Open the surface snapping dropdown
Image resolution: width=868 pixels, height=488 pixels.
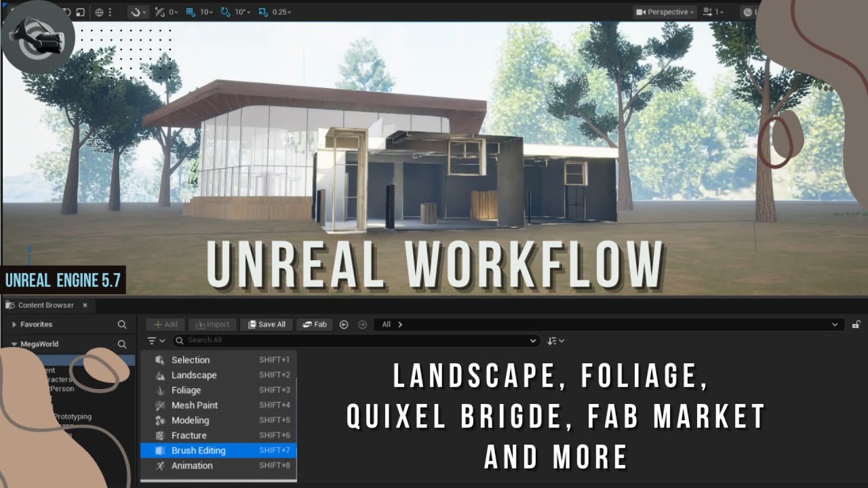[138, 12]
